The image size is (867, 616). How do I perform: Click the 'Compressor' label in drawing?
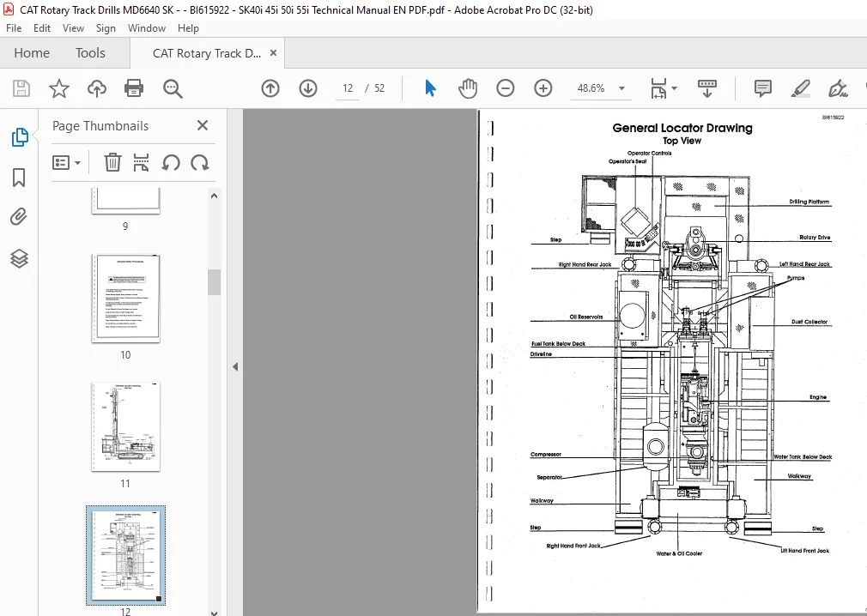pyautogui.click(x=546, y=454)
